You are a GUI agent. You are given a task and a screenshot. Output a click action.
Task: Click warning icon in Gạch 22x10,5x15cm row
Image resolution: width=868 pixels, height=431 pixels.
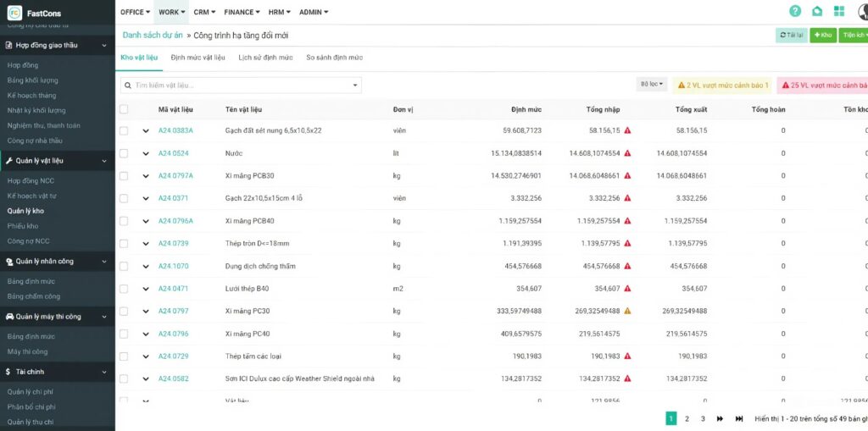click(x=627, y=198)
